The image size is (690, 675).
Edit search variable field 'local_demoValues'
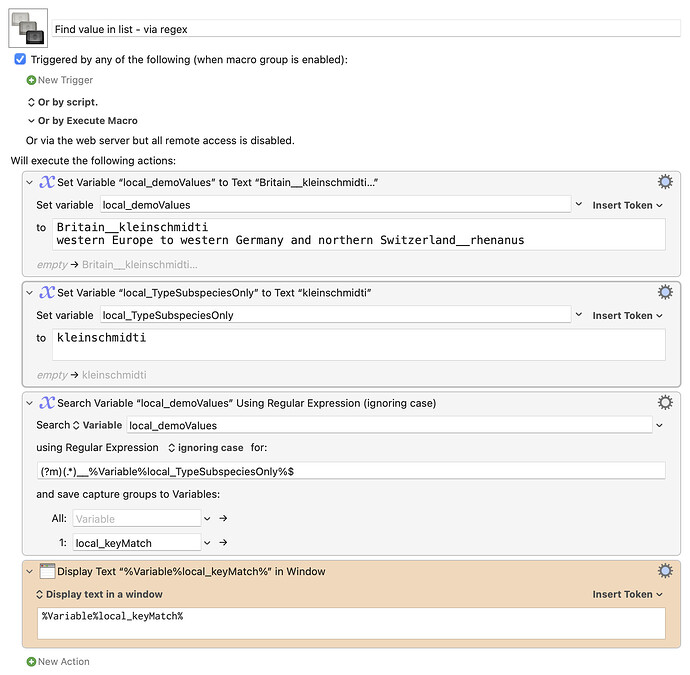[x=389, y=426]
